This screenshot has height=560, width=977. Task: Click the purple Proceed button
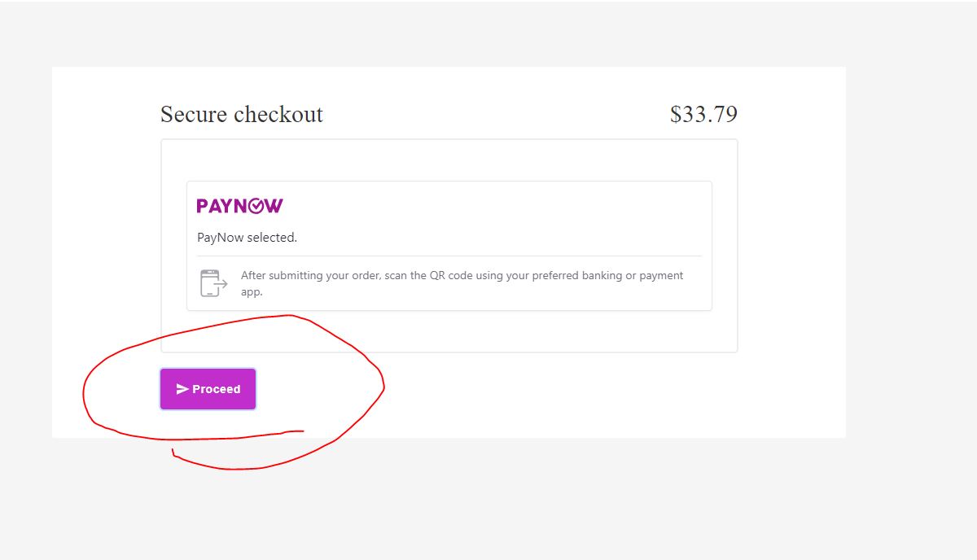(208, 389)
